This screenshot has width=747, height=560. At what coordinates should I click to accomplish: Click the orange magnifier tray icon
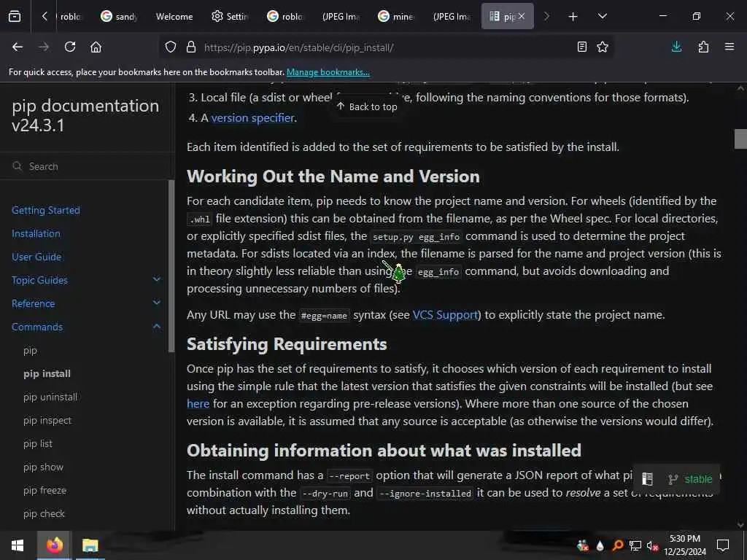(618, 545)
